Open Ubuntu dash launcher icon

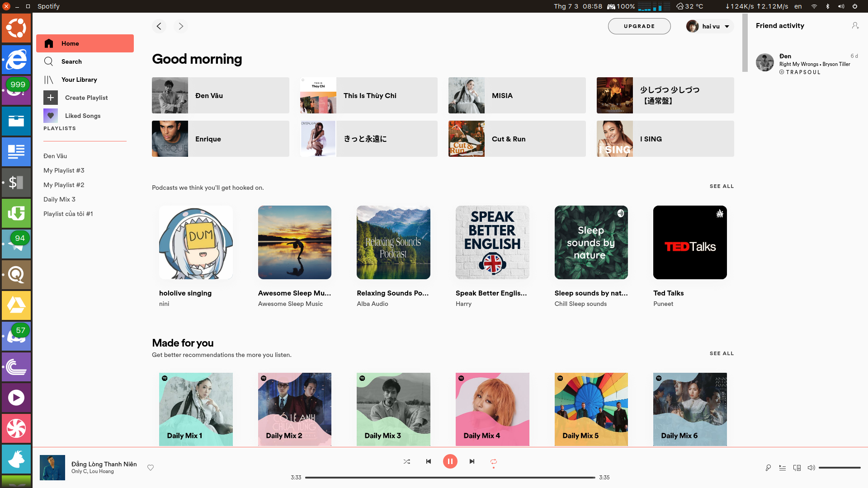[16, 28]
